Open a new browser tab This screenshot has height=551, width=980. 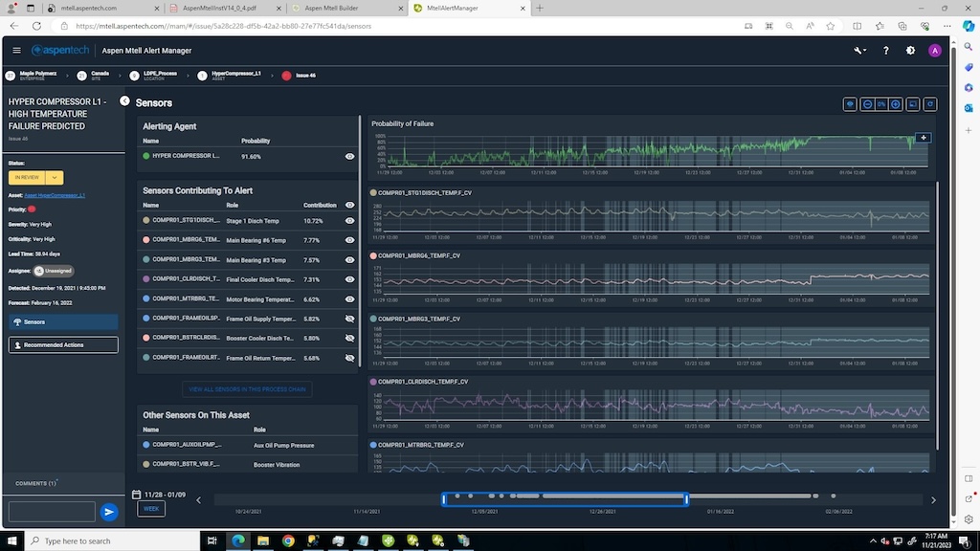(x=540, y=8)
